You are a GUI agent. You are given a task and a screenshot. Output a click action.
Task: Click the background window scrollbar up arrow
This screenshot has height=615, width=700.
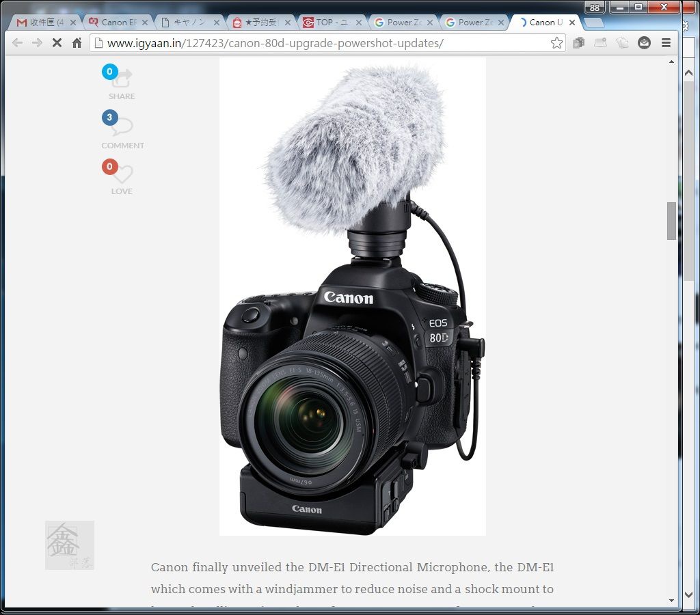coord(688,72)
